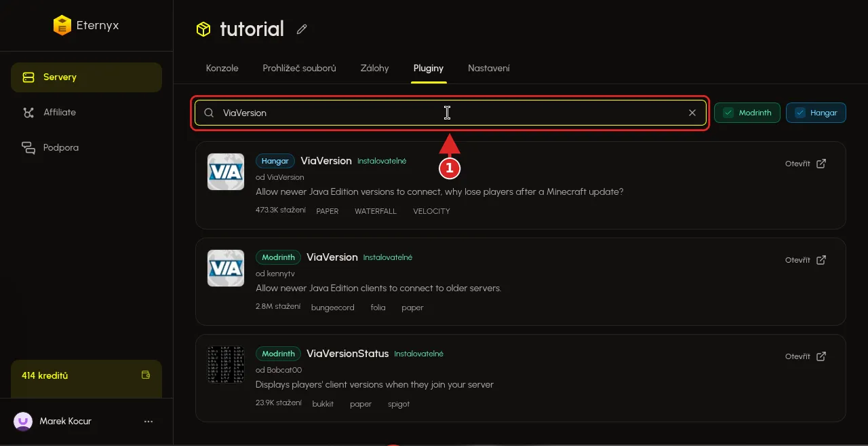Viewport: 868px width, 446px height.
Task: Click the Podpora chat icon
Action: [28, 148]
